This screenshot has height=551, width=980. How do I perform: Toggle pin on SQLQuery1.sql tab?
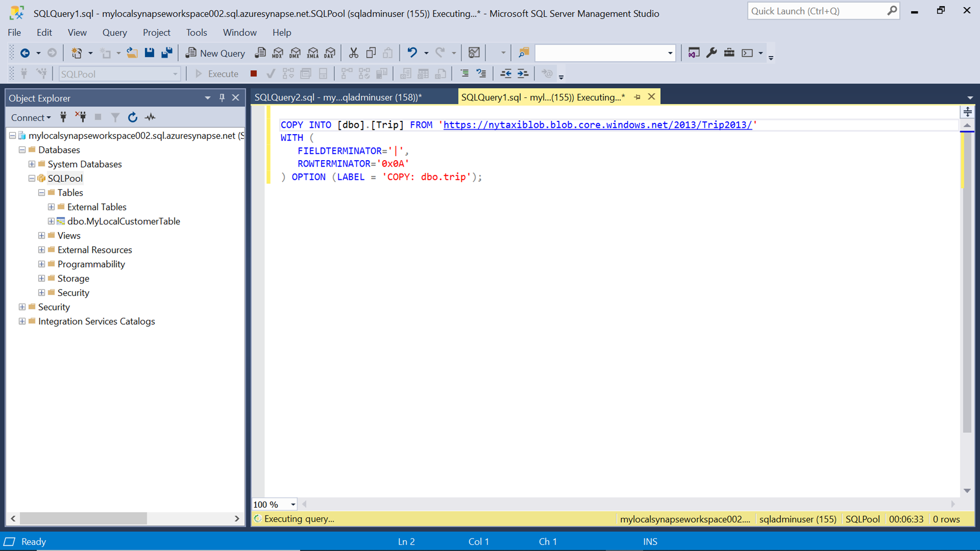click(637, 97)
